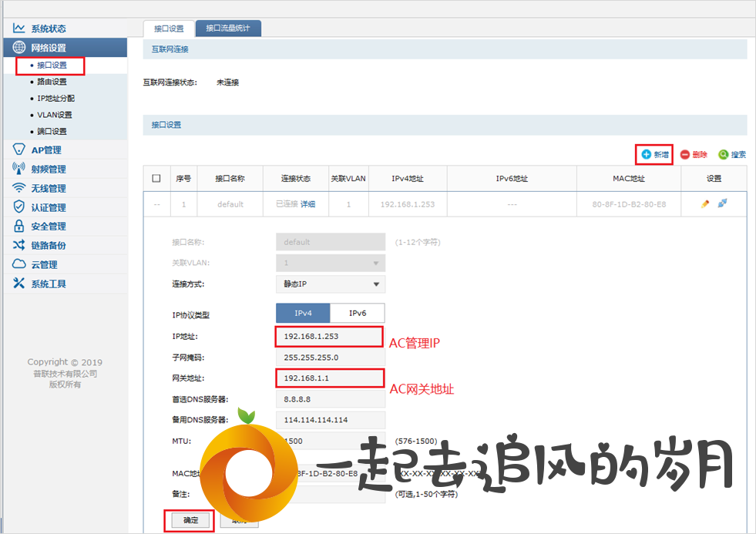Expand the 关联VLAN dropdown
The height and width of the screenshot is (534, 756).
click(331, 263)
